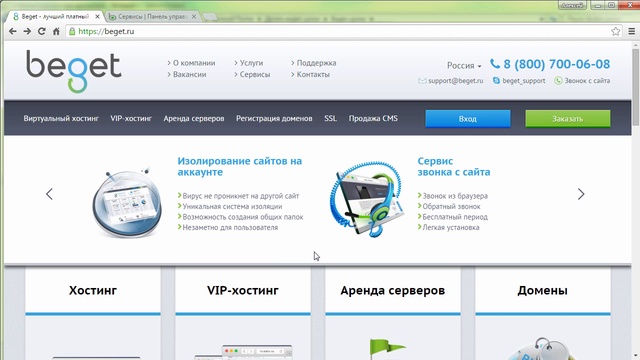Go back with browser back arrow

pyautogui.click(x=13, y=31)
